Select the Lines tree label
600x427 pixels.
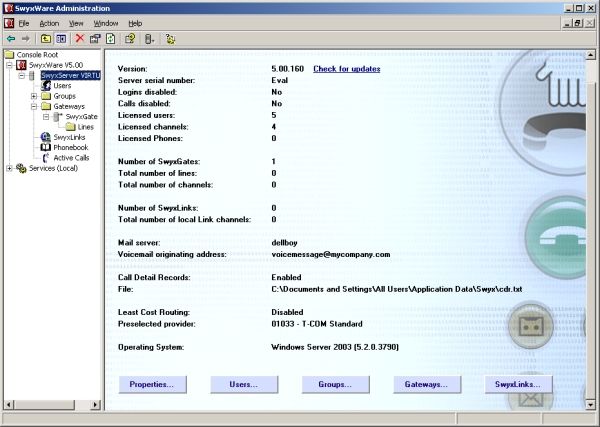tap(86, 127)
